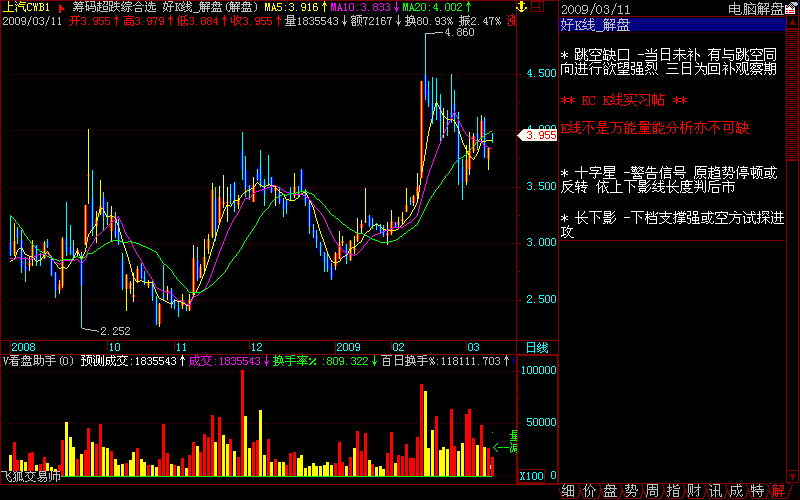Switch to the 势 tab

click(x=631, y=491)
